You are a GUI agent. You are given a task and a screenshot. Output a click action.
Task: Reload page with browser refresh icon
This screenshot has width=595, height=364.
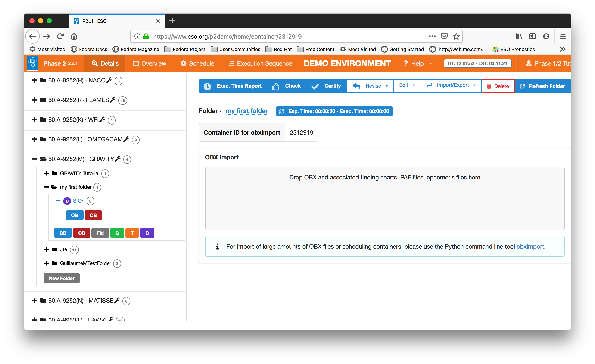(60, 37)
